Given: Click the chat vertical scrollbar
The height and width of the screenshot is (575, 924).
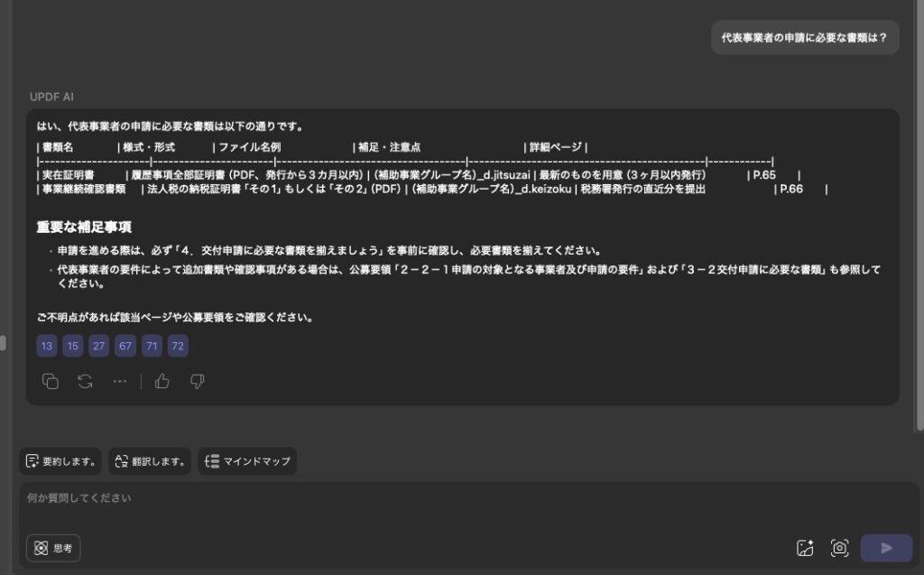Looking at the screenshot, I should tap(920, 215).
